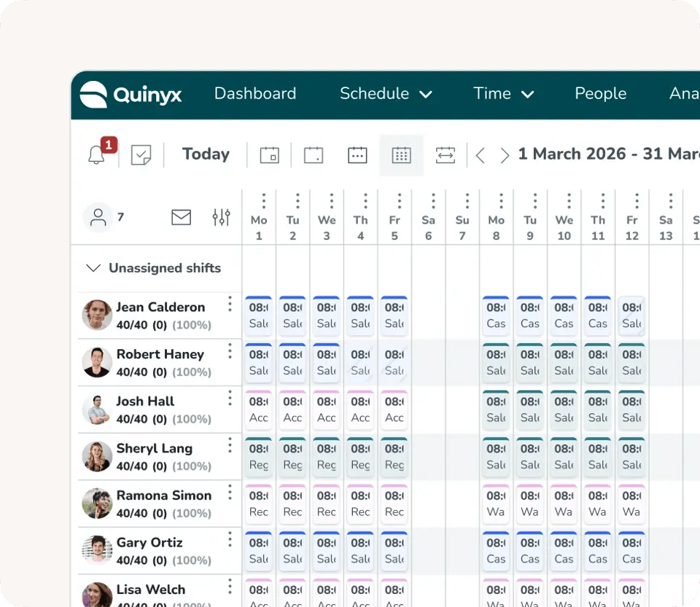700x607 pixels.
Task: Open the Dashboard tab
Action: coord(255,94)
